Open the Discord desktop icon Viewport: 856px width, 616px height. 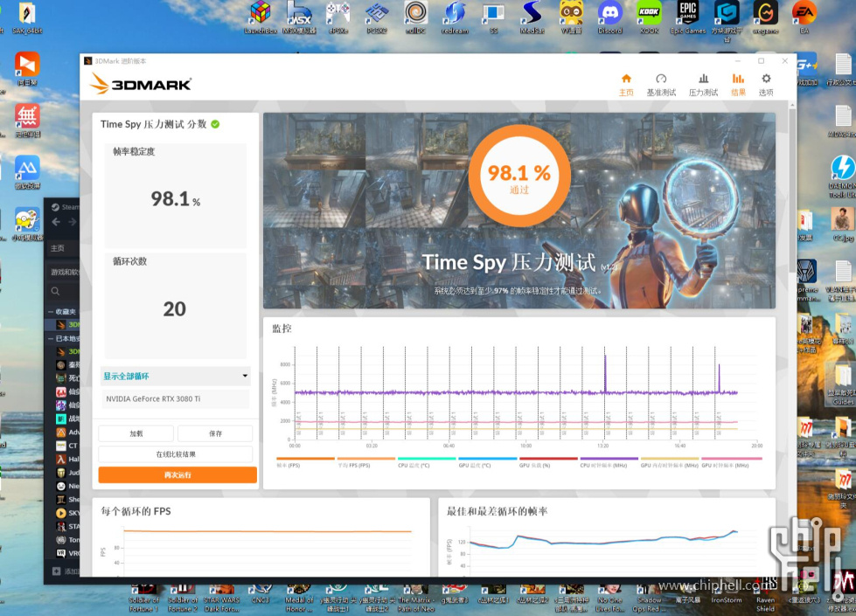(x=609, y=17)
